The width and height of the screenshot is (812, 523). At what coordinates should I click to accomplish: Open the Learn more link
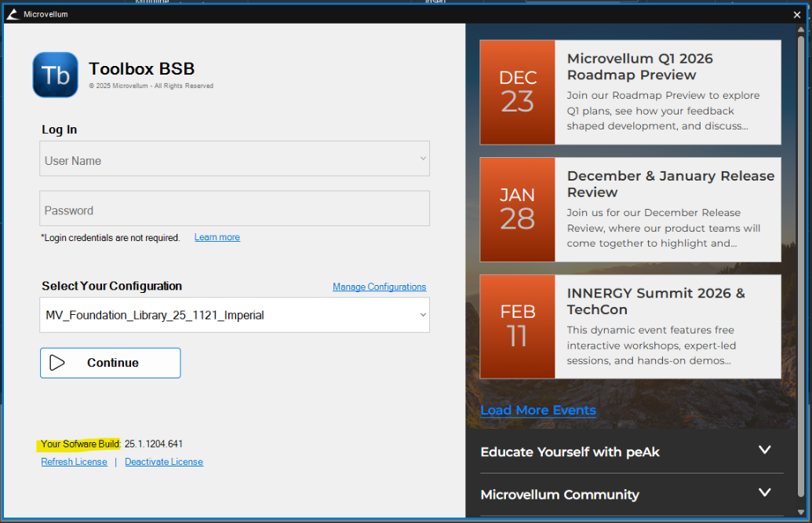217,237
